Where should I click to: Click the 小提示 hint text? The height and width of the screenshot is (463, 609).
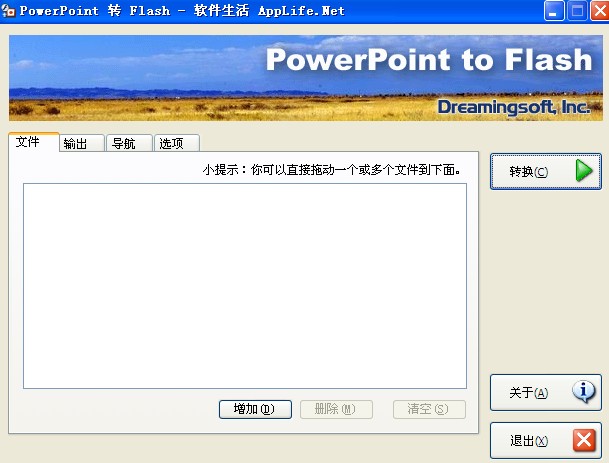pos(332,170)
